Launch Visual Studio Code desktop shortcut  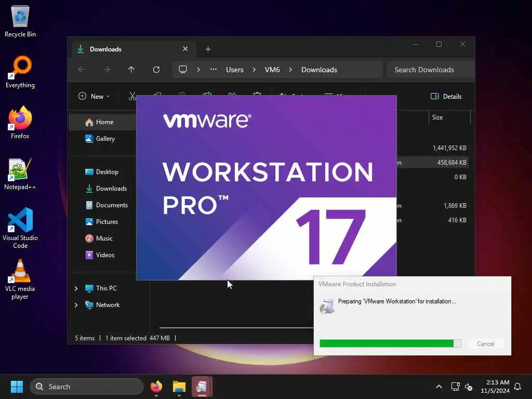click(20, 228)
